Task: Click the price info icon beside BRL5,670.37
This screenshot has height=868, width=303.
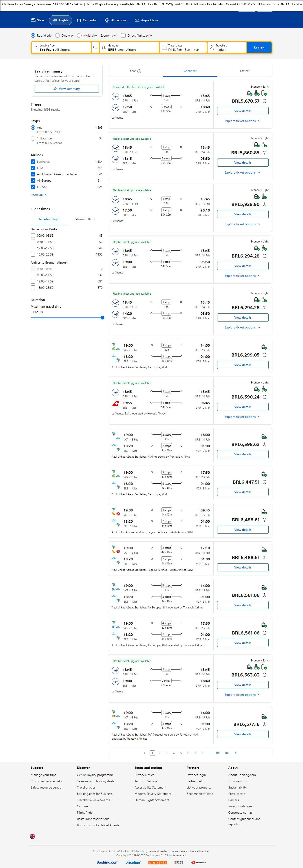Action: click(265, 101)
